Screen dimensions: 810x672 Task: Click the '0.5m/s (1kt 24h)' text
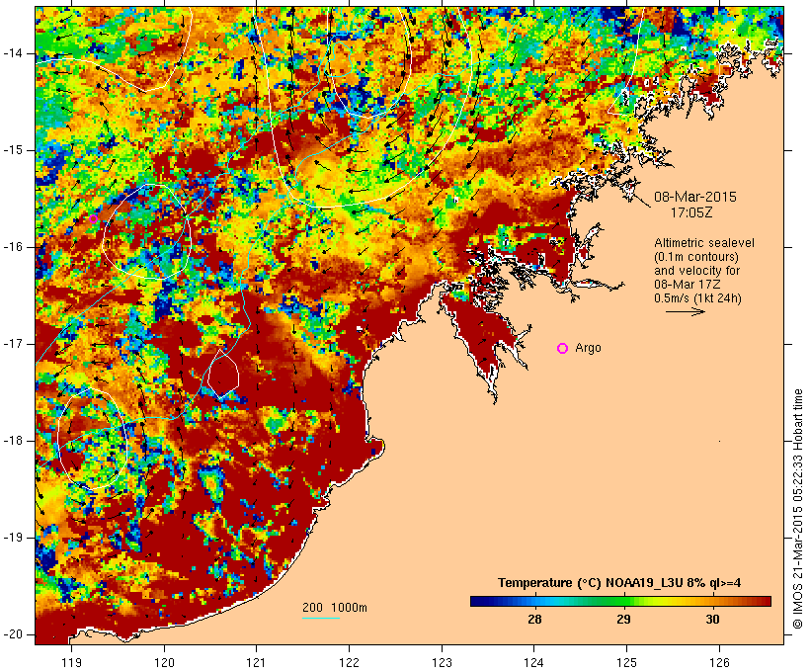pos(697,298)
